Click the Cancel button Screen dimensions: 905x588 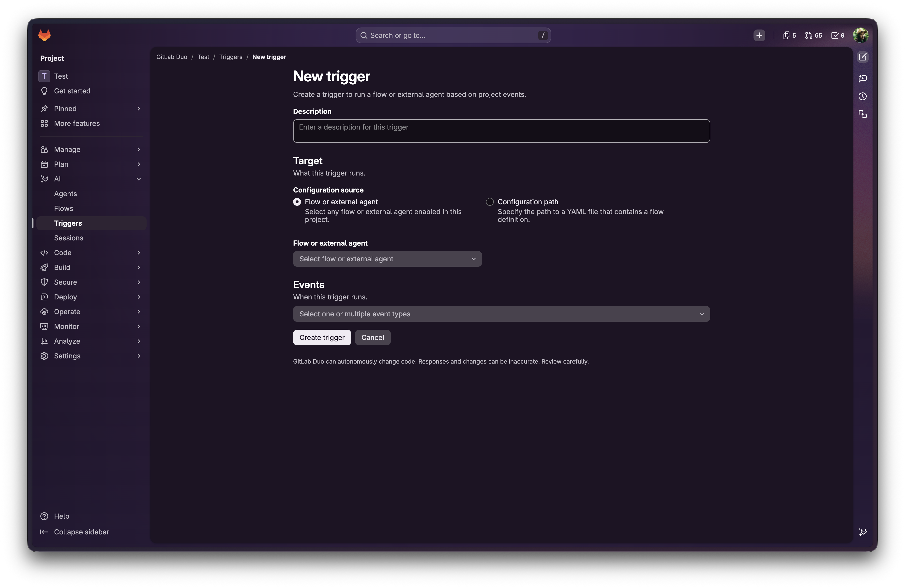373,338
